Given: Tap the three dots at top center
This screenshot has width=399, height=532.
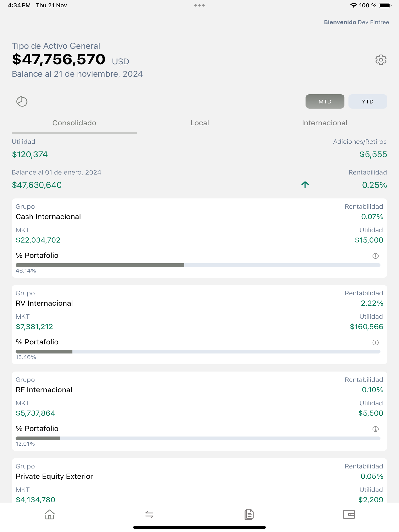Looking at the screenshot, I should pos(199,5).
